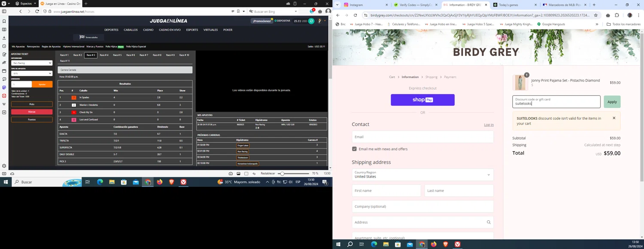Click the Log in link
This screenshot has width=644, height=249.
tap(489, 125)
